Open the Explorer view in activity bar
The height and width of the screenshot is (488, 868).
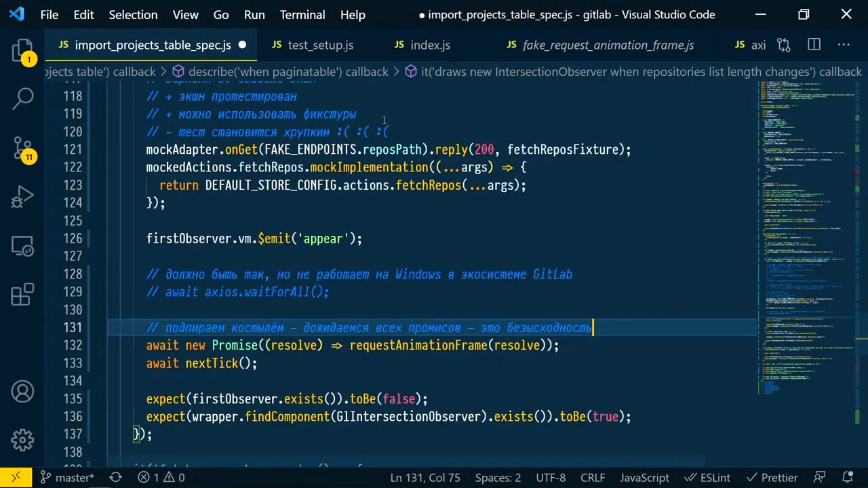coord(22,50)
